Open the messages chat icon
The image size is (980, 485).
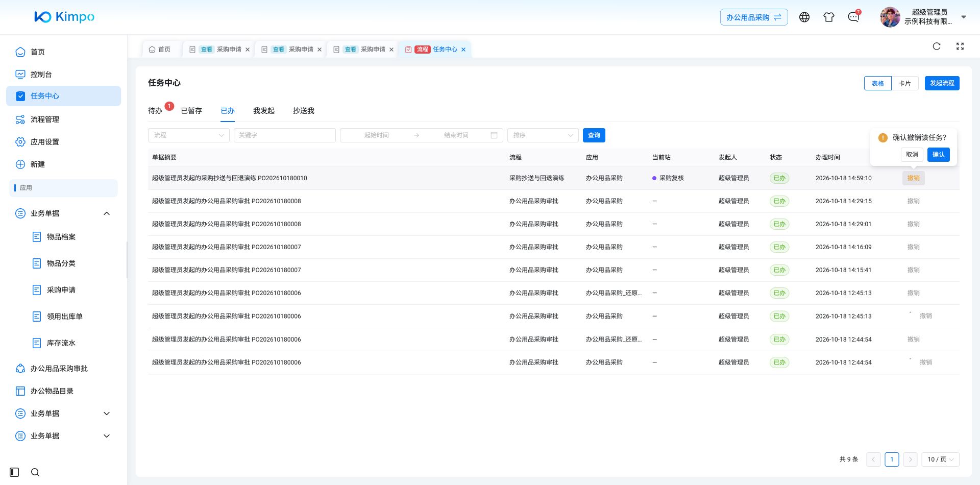coord(853,17)
